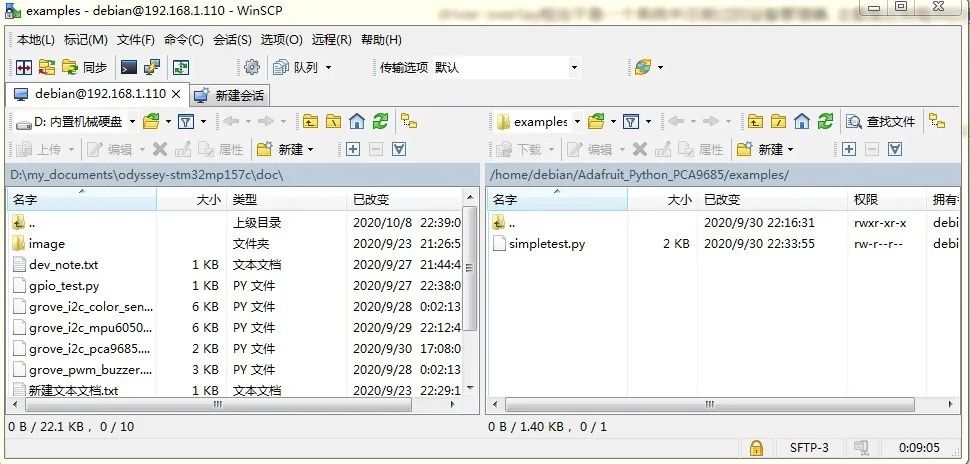The image size is (970, 464).
Task: Open the 帮助(H) menu
Action: tap(381, 40)
